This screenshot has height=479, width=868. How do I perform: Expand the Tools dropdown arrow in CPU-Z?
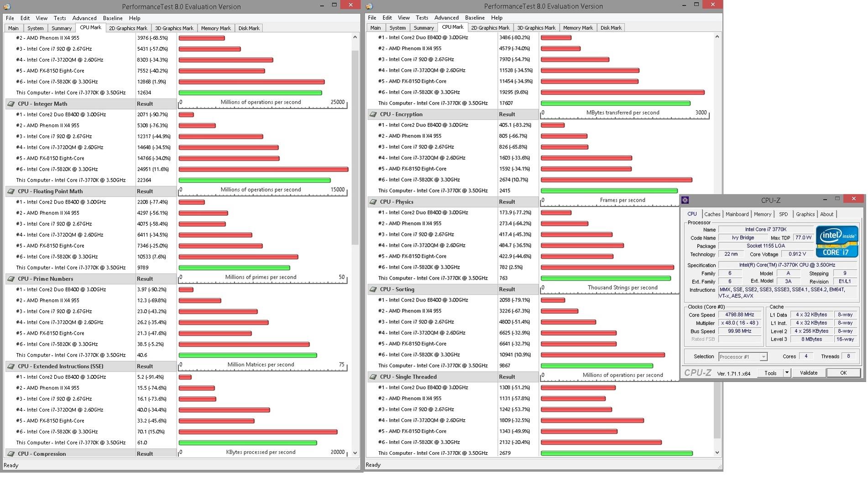[x=787, y=373]
